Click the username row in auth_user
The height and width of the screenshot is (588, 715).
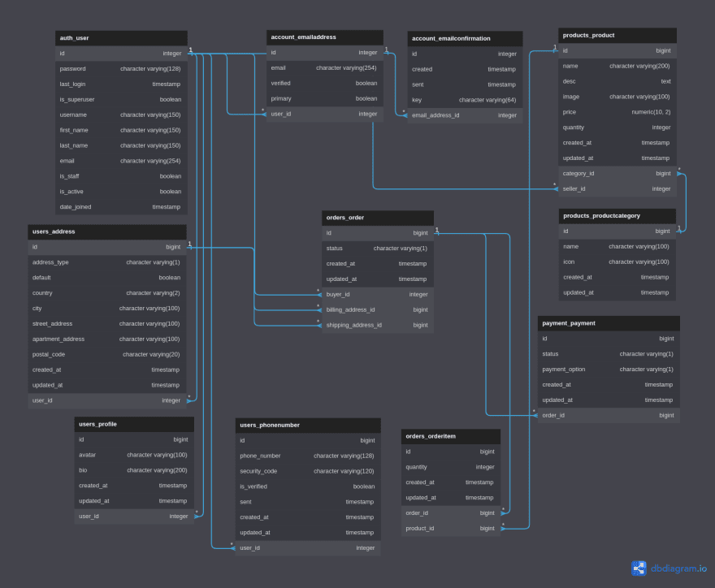tap(121, 115)
